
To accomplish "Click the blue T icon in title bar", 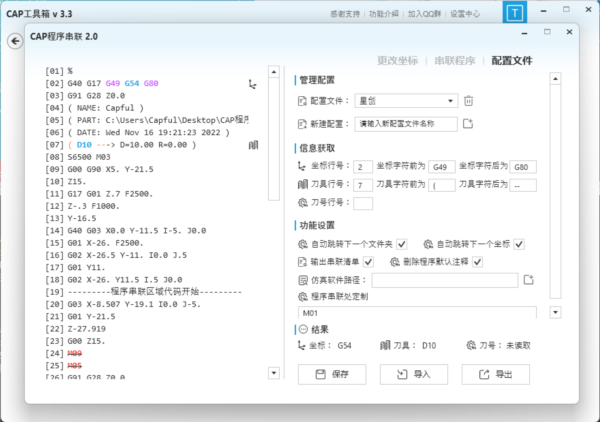I will (x=515, y=13).
